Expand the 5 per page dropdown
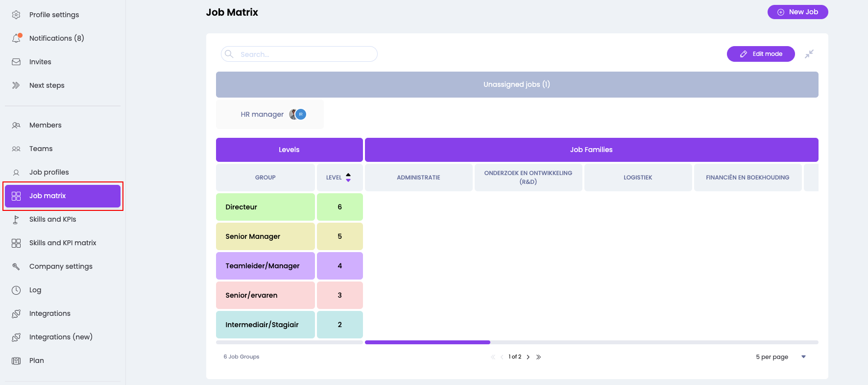This screenshot has height=385, width=868. coord(803,357)
